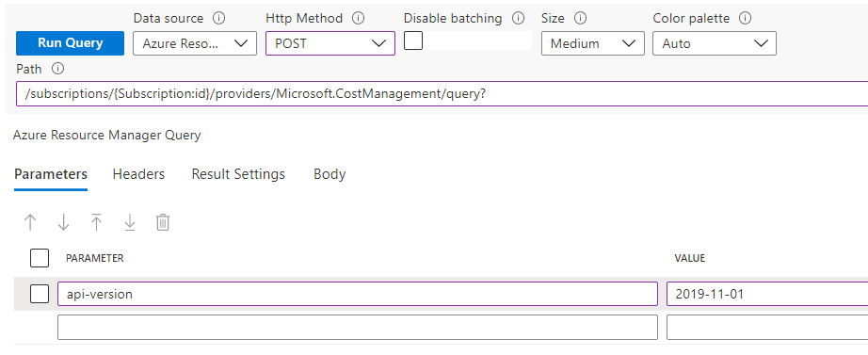The width and height of the screenshot is (868, 355).
Task: Show info icon beside Path
Action: click(x=57, y=69)
